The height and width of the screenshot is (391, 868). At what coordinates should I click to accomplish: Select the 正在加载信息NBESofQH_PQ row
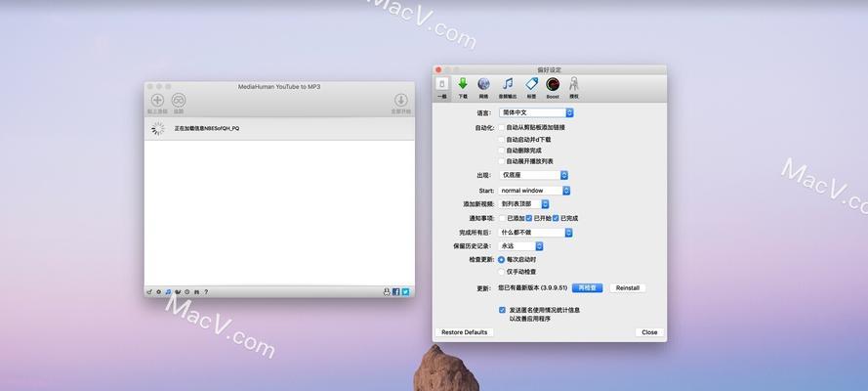(x=279, y=128)
